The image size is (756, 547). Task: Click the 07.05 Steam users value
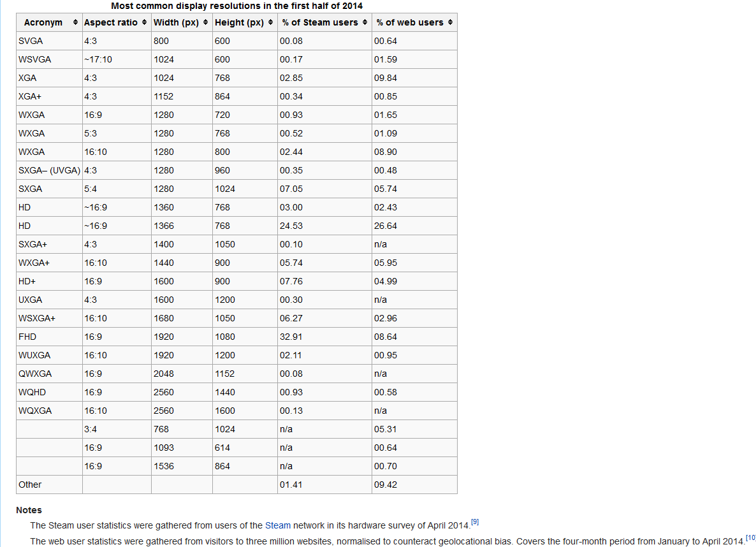tap(324, 189)
